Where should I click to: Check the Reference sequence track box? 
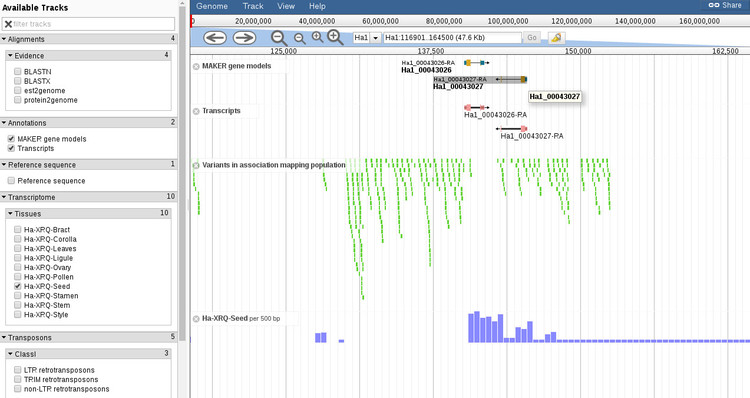(x=11, y=181)
